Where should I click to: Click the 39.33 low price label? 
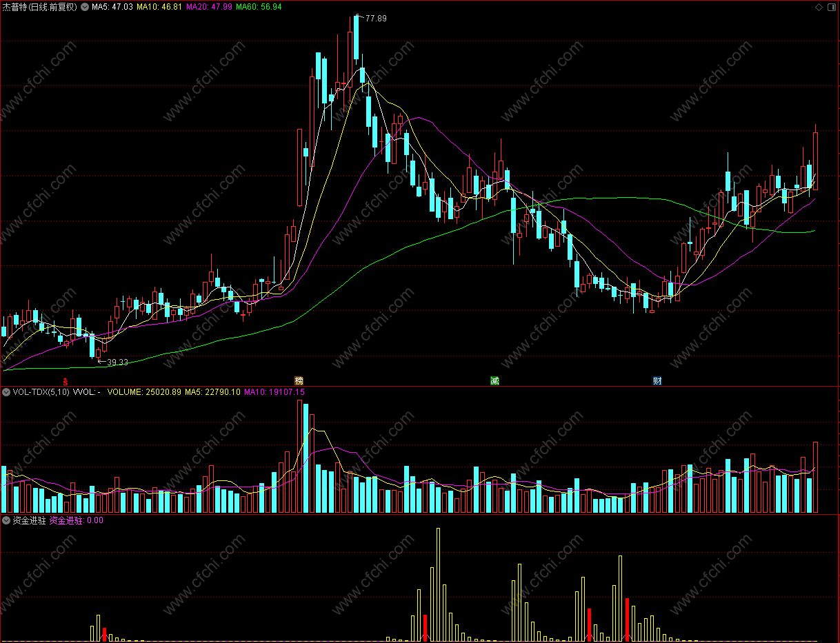117,362
